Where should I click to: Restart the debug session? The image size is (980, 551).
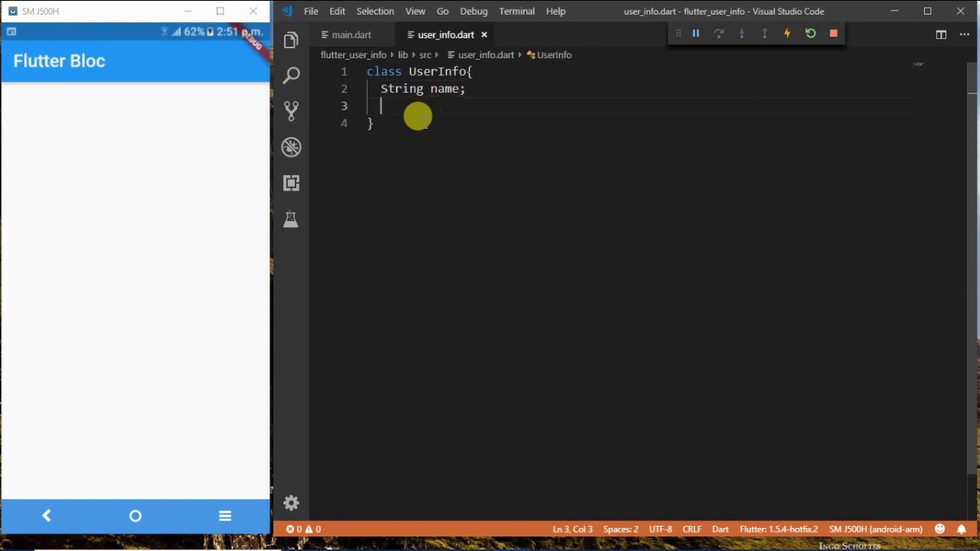(810, 34)
